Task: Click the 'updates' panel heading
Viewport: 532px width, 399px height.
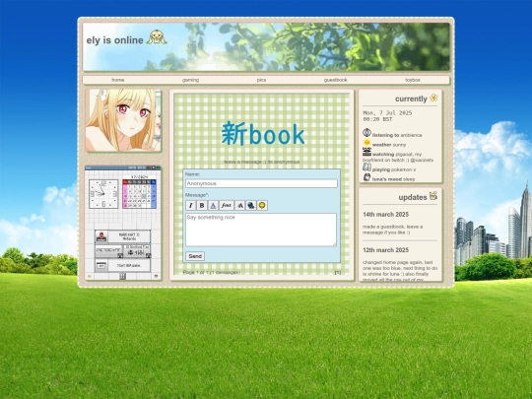Action: pyautogui.click(x=413, y=197)
